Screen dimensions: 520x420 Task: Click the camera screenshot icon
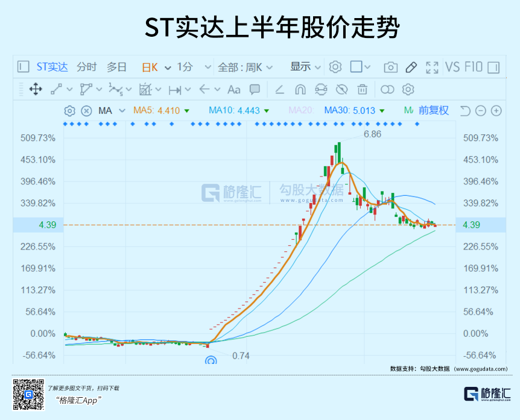pyautogui.click(x=391, y=67)
